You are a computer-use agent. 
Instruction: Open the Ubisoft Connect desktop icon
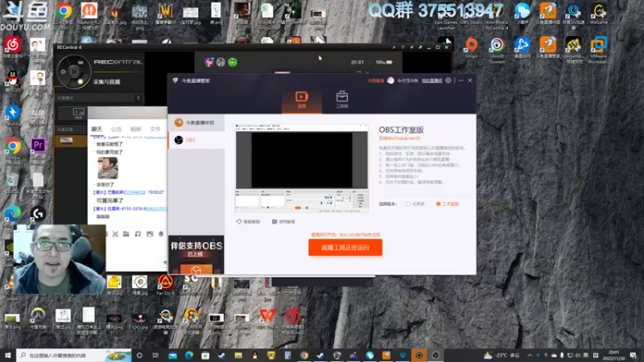pos(497,49)
